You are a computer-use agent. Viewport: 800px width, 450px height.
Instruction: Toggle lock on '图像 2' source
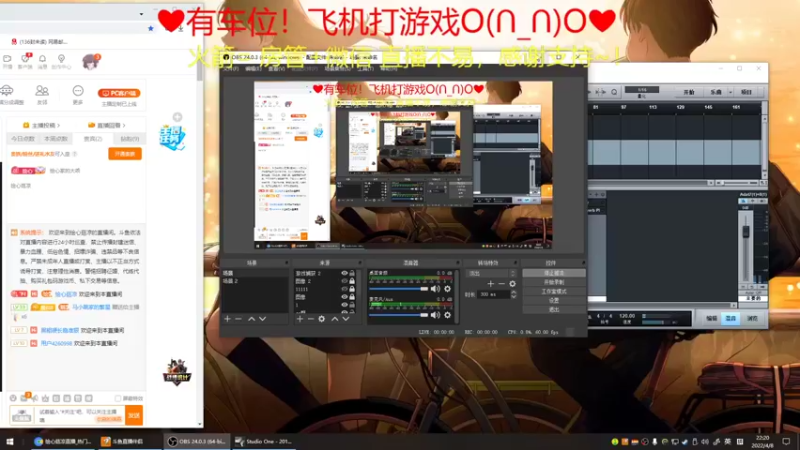pos(352,281)
